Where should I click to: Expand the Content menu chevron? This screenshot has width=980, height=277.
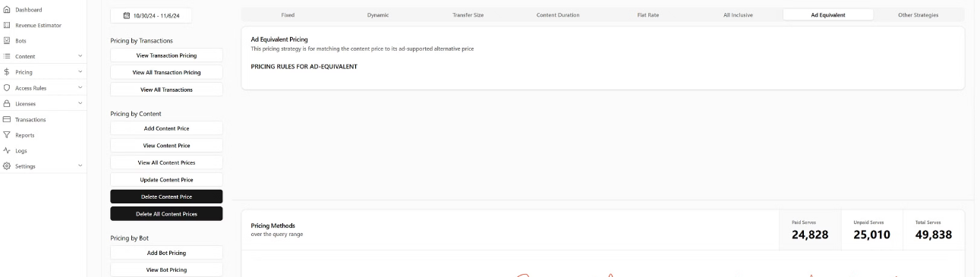pyautogui.click(x=80, y=56)
